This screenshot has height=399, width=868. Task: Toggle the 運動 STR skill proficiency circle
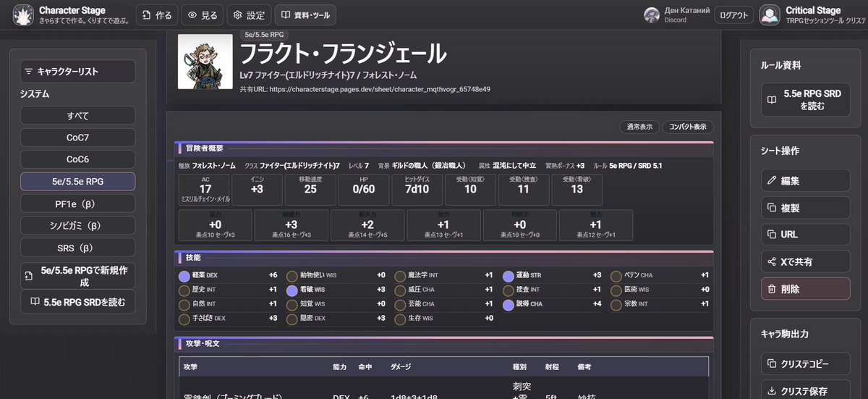click(x=509, y=275)
